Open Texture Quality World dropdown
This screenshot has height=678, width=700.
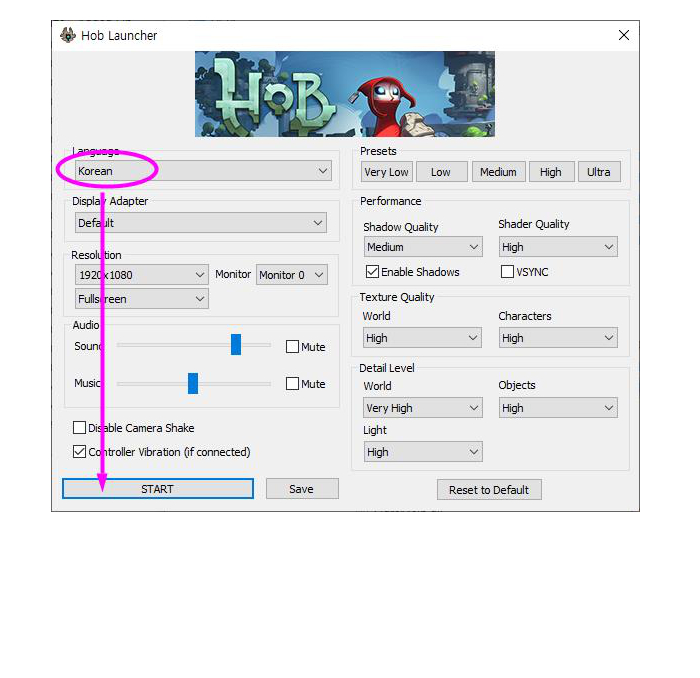(422, 338)
